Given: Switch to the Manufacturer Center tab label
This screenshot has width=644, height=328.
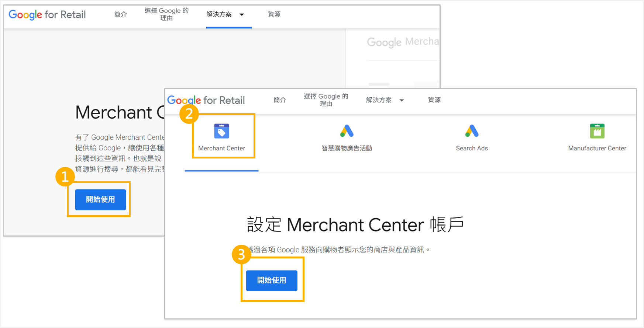Looking at the screenshot, I should pyautogui.click(x=597, y=148).
